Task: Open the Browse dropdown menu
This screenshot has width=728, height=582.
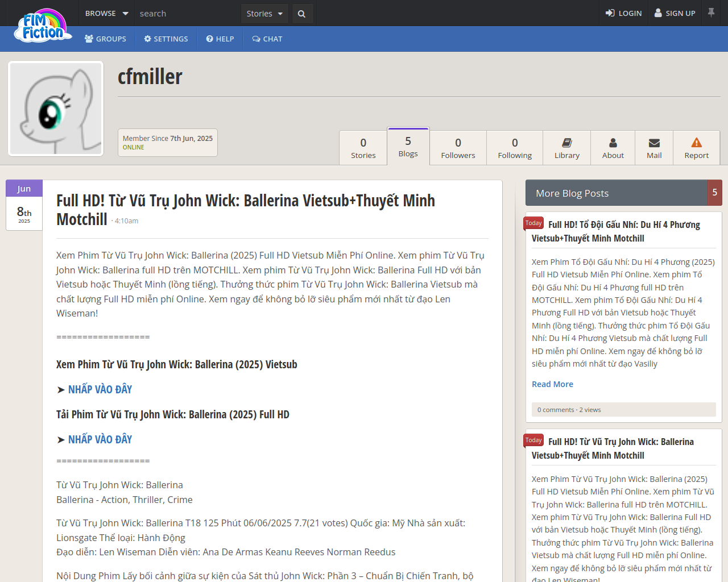Action: 106,13
